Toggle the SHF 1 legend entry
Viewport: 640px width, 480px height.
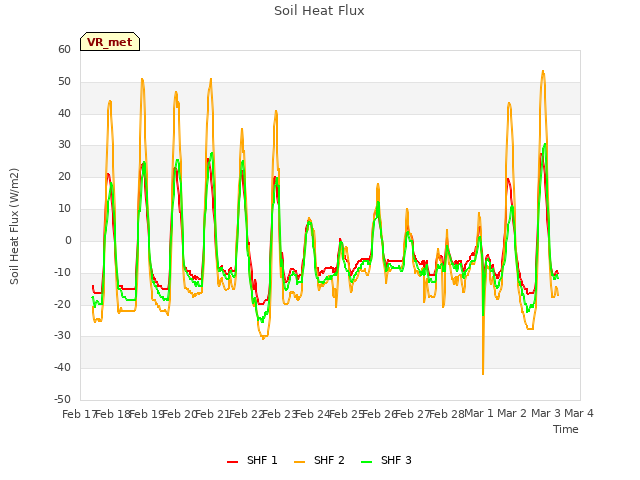tap(252, 460)
